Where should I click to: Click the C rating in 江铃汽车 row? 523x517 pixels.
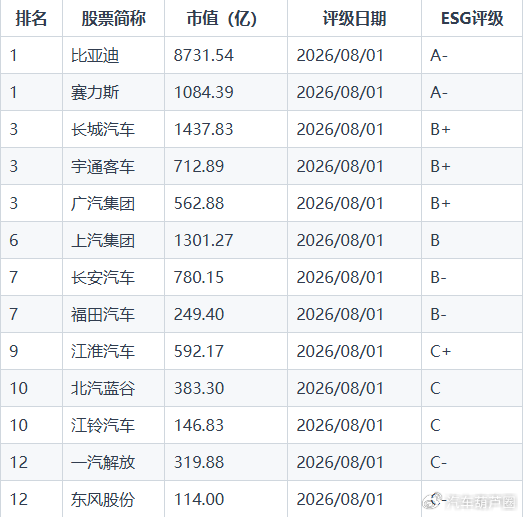pos(435,426)
